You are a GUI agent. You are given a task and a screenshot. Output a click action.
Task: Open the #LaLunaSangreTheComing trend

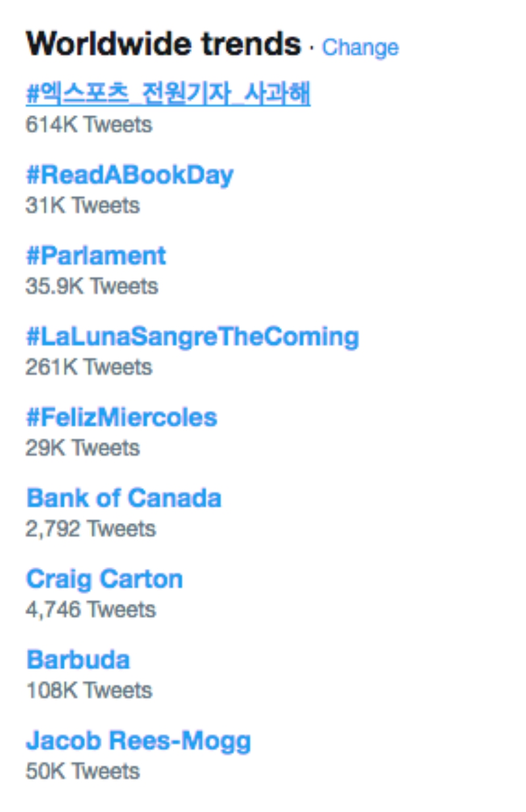point(192,336)
